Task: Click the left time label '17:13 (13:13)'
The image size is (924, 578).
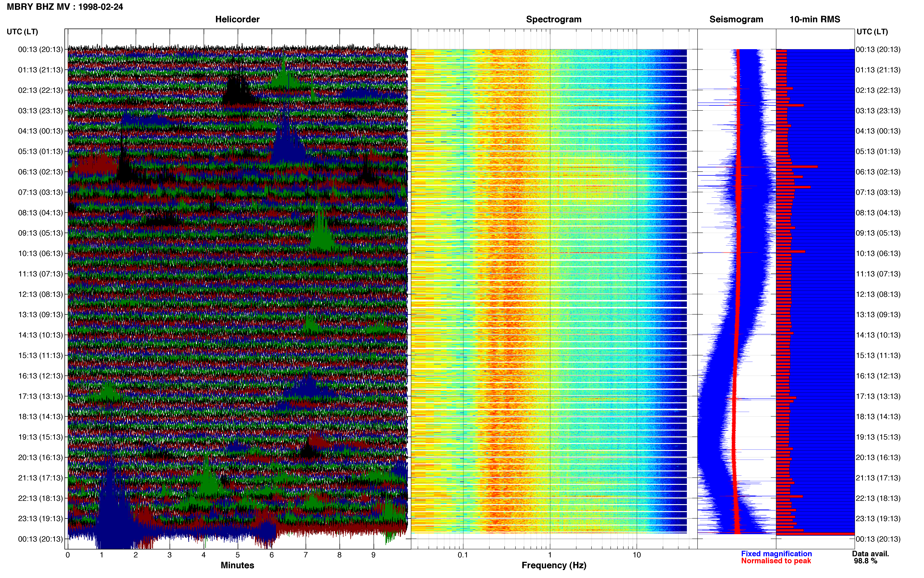Action: 41,396
